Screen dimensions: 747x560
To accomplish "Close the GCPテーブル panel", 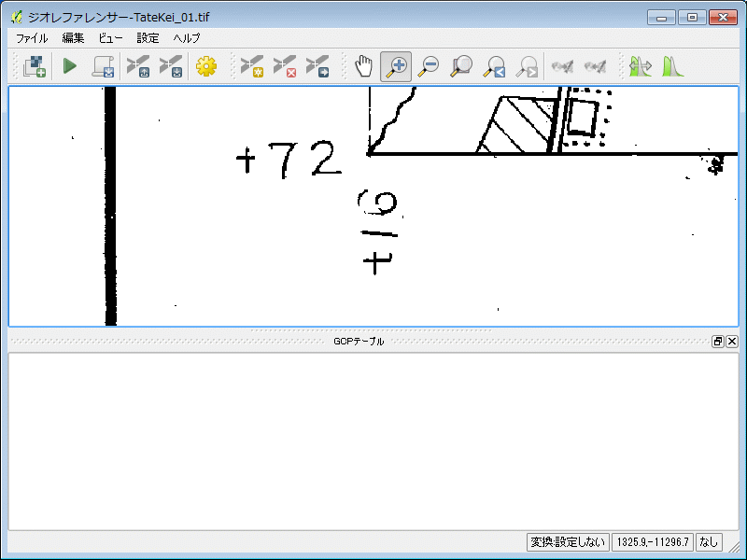I will click(732, 342).
